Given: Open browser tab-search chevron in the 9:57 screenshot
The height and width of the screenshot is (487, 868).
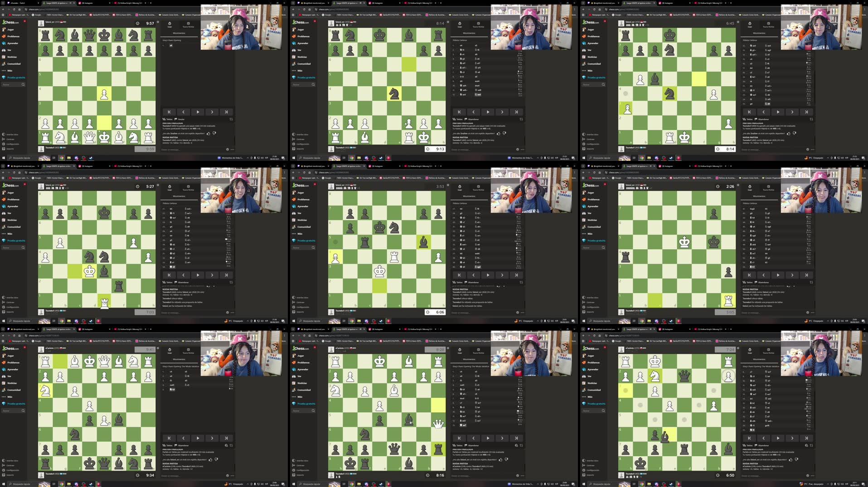Looking at the screenshot, I should pos(3,3).
